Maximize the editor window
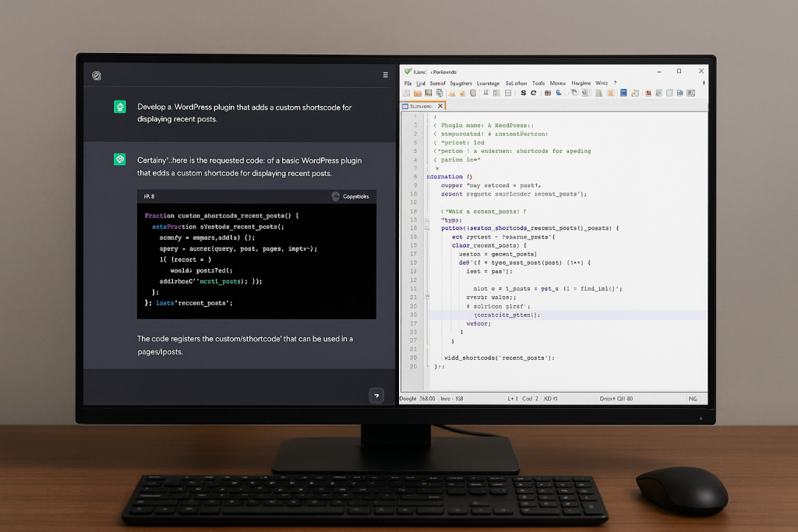This screenshot has height=532, width=798. click(679, 71)
